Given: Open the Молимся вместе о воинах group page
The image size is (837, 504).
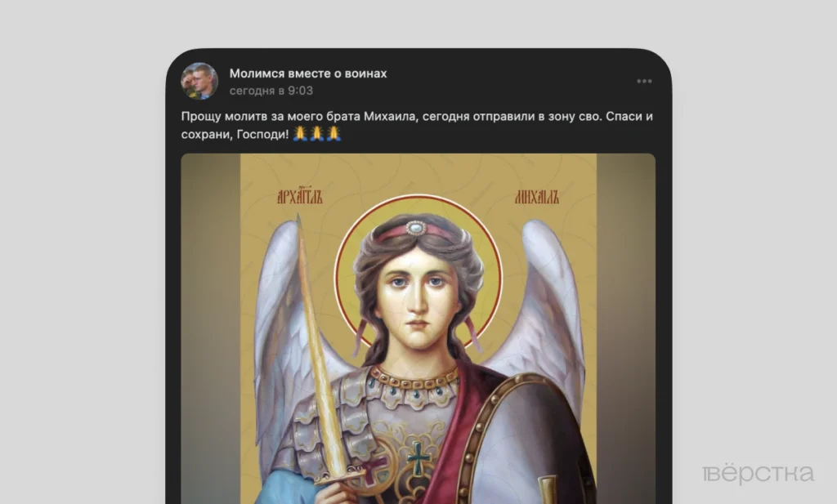Looking at the screenshot, I should (308, 74).
